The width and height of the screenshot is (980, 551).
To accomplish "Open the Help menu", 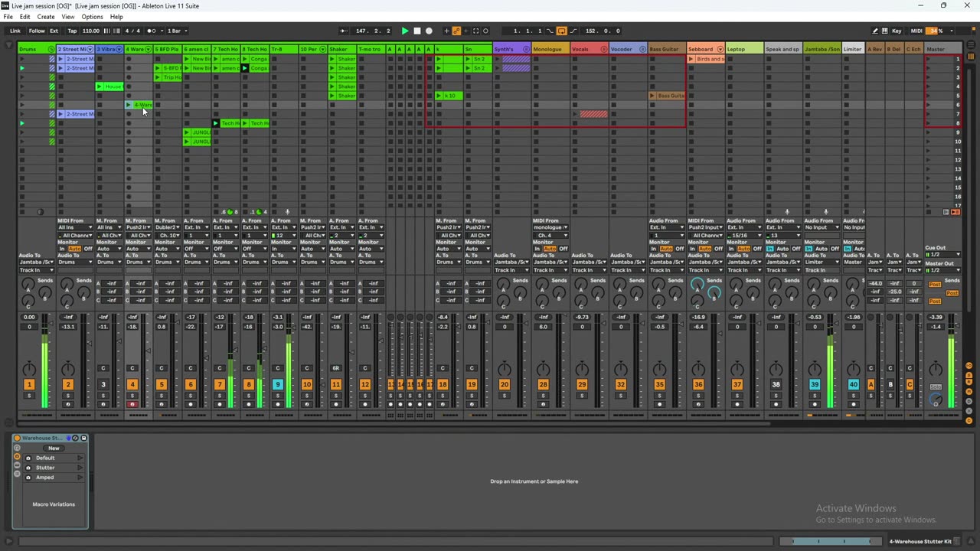I will coord(116,17).
